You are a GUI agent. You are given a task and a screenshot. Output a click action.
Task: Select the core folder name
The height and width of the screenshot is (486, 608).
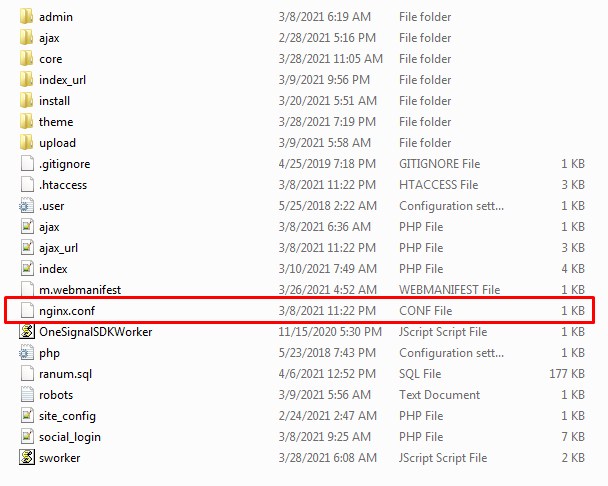pyautogui.click(x=50, y=59)
